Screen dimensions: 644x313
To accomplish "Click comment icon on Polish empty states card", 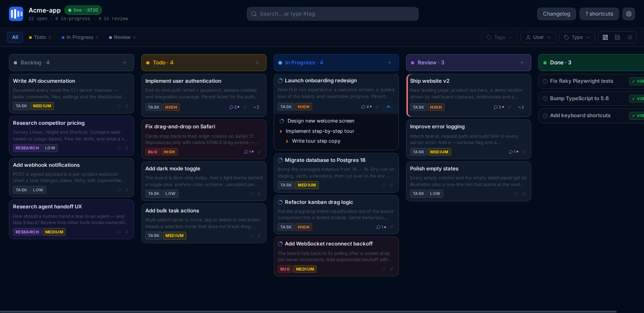I will coord(516,194).
